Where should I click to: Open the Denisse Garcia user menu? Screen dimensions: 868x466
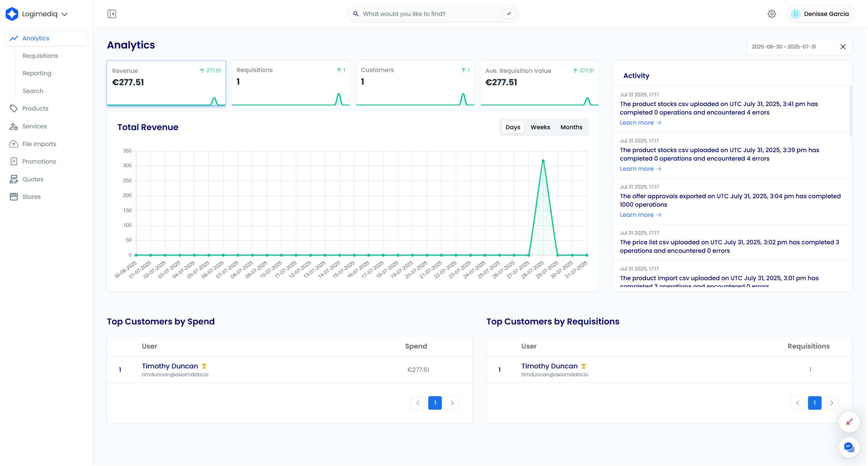(820, 14)
